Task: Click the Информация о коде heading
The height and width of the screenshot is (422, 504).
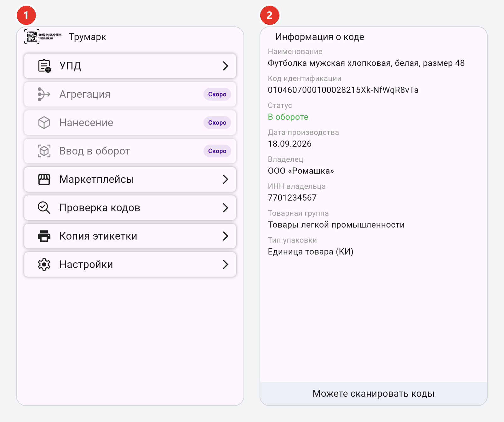Action: (x=320, y=37)
